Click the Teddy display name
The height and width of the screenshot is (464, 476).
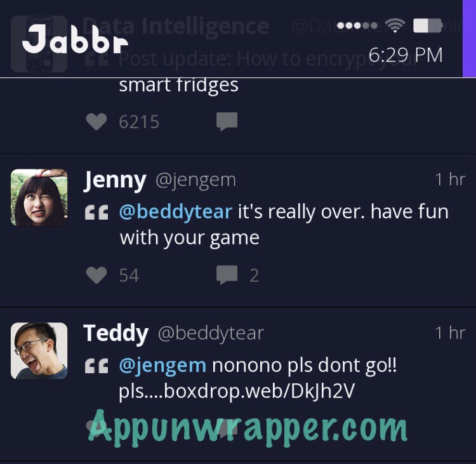point(116,334)
